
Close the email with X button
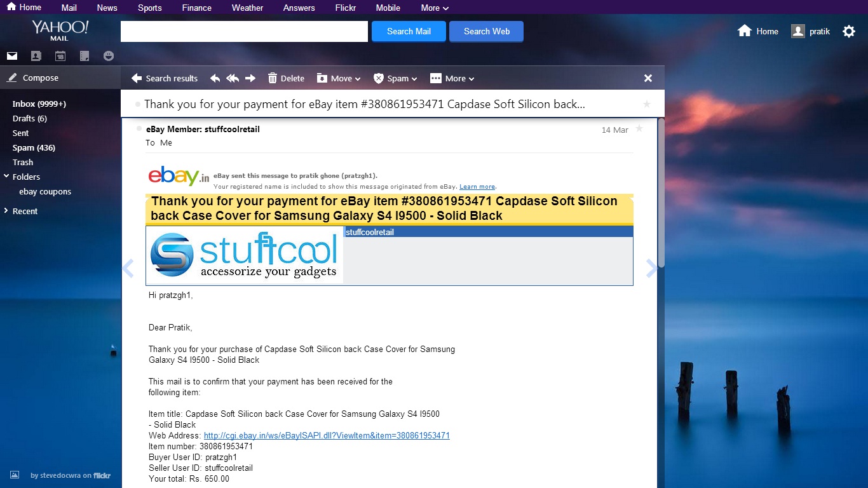click(648, 78)
